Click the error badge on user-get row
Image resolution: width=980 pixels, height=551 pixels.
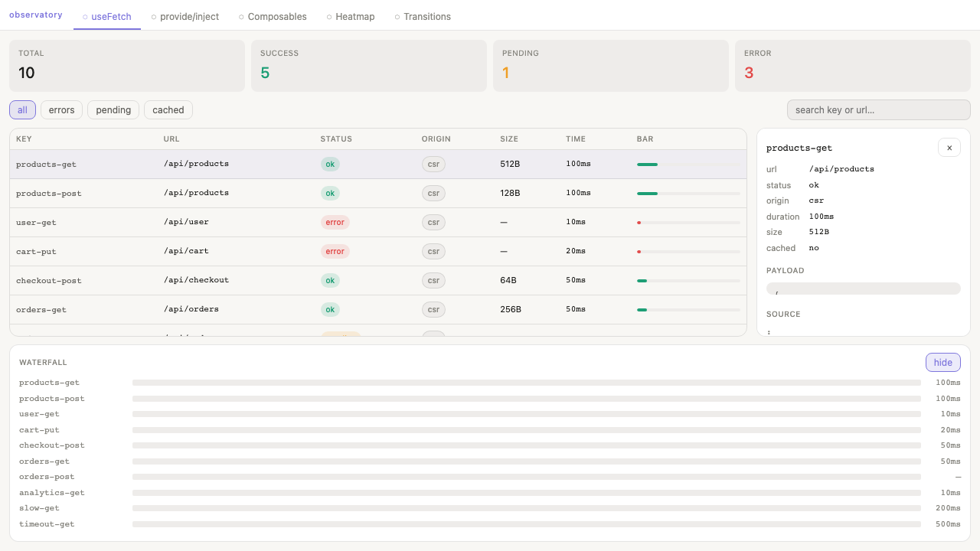point(335,222)
